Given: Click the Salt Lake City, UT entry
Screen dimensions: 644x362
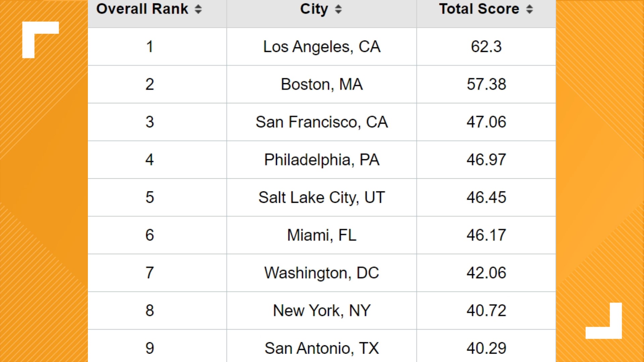Looking at the screenshot, I should [x=322, y=197].
